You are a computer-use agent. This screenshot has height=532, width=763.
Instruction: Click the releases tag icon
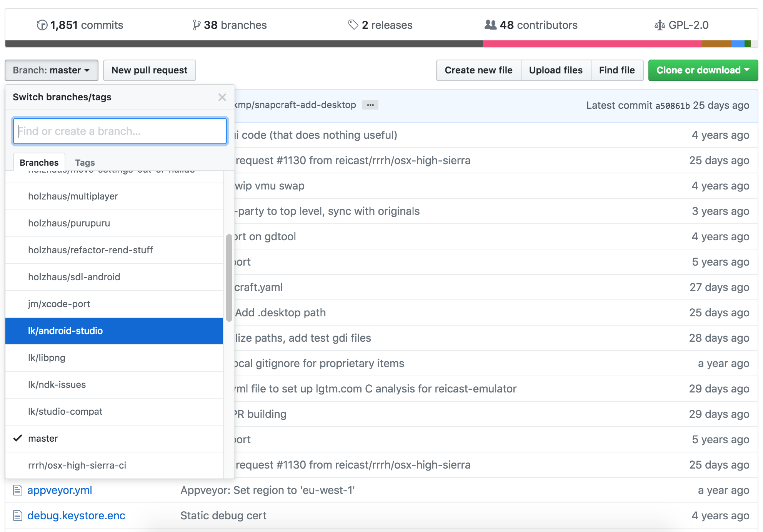(x=353, y=25)
